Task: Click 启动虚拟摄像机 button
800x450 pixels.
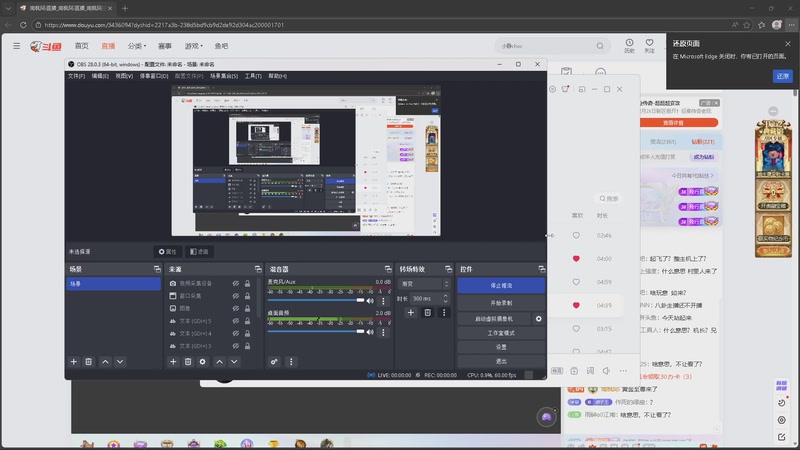Action: [x=494, y=319]
